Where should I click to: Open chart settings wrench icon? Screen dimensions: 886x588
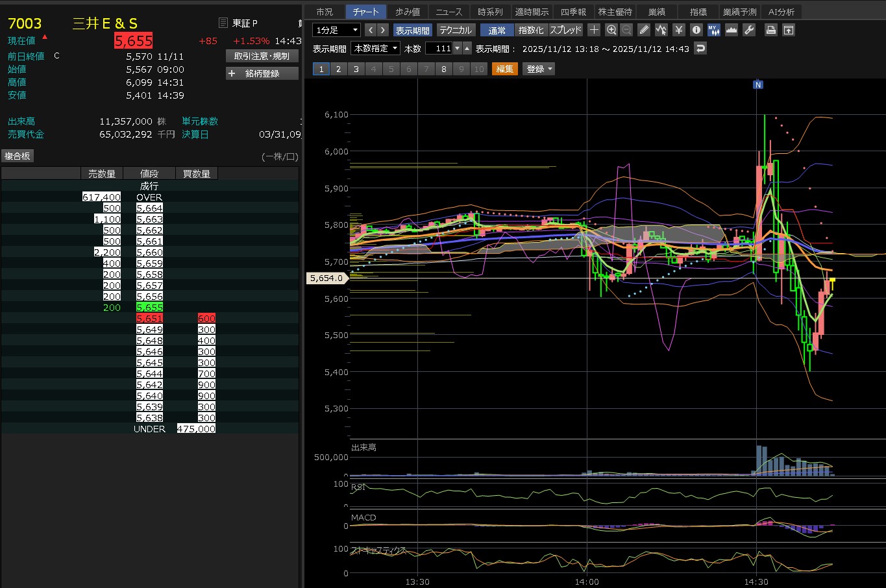(749, 30)
